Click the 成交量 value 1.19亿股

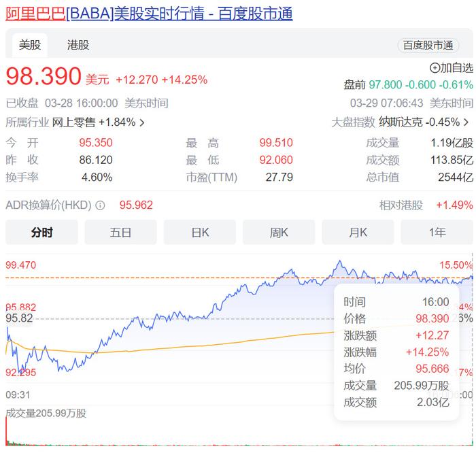click(x=452, y=143)
